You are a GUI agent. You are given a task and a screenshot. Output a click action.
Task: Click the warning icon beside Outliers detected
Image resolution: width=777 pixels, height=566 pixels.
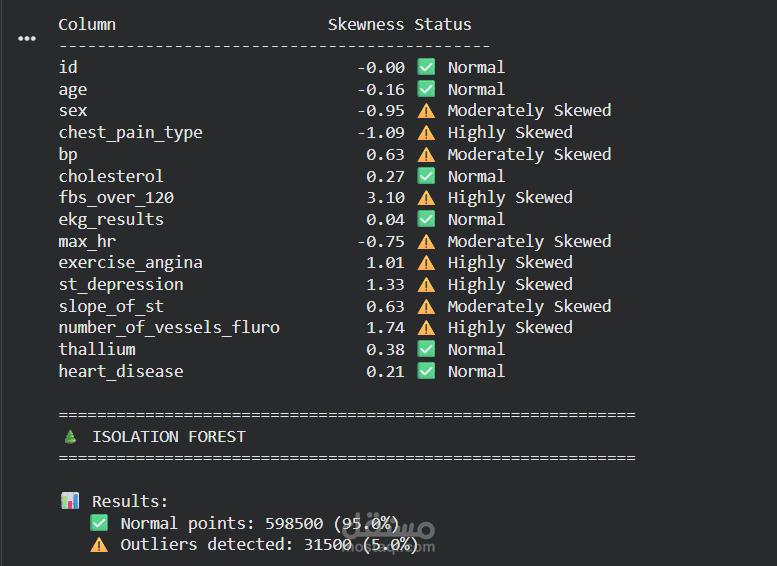point(98,545)
